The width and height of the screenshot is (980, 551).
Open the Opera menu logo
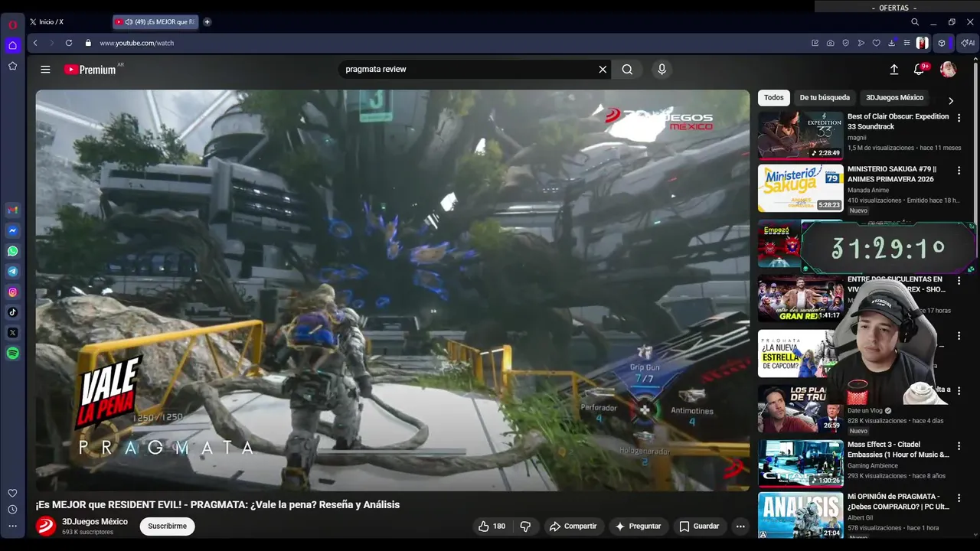[12, 24]
